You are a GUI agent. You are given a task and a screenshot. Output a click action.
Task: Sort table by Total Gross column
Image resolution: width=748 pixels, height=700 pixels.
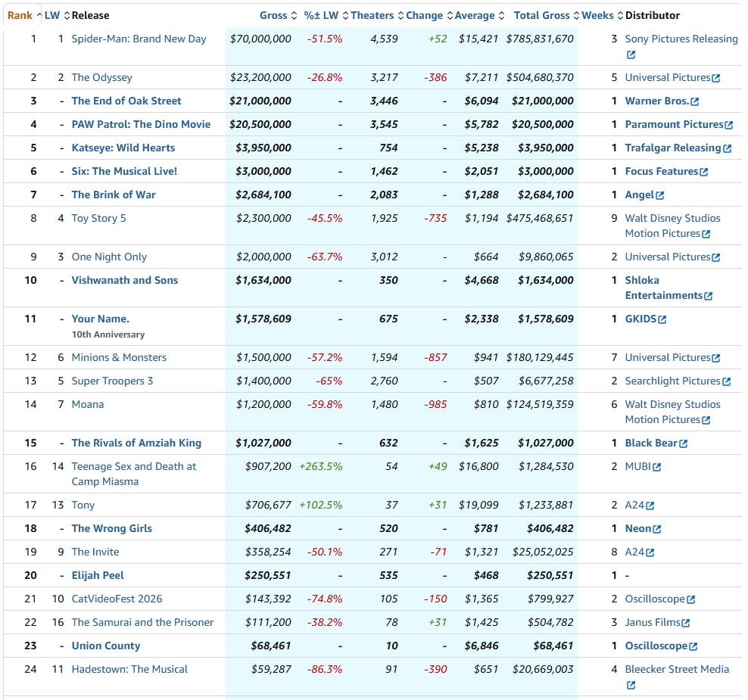(546, 15)
